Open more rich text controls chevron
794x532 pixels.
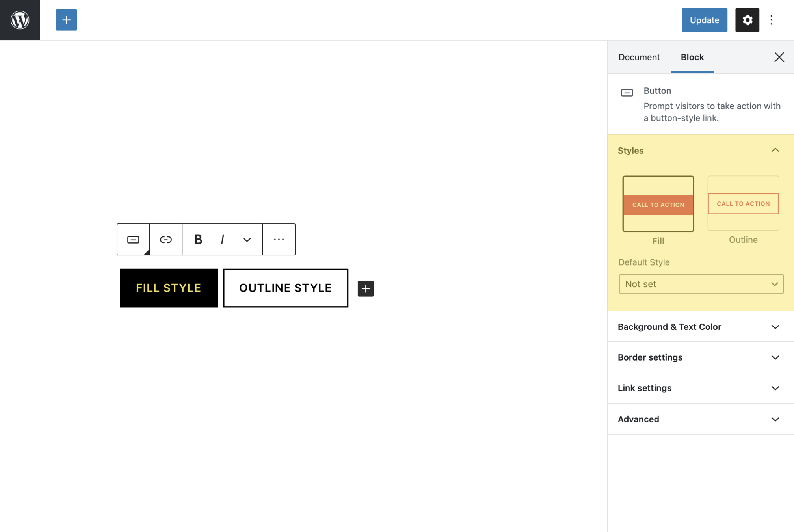[247, 239]
